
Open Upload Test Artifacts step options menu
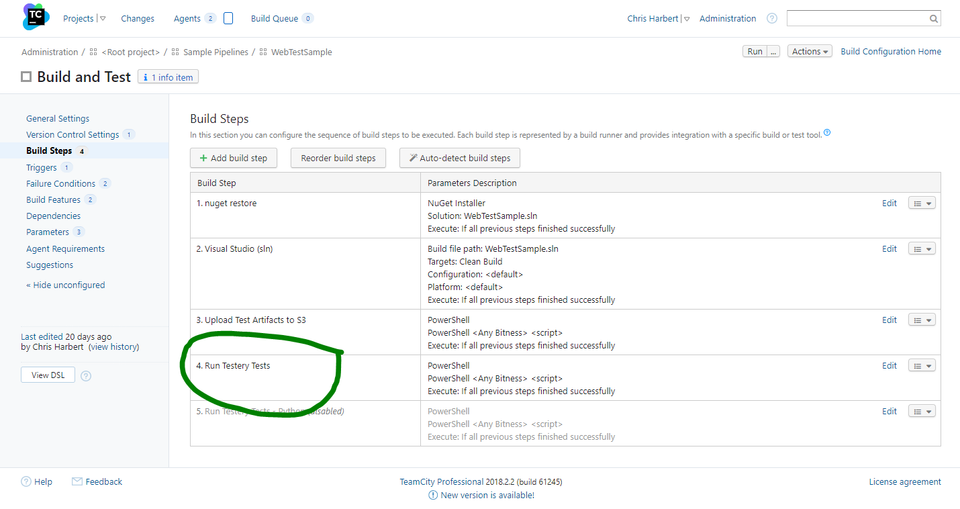pos(921,320)
